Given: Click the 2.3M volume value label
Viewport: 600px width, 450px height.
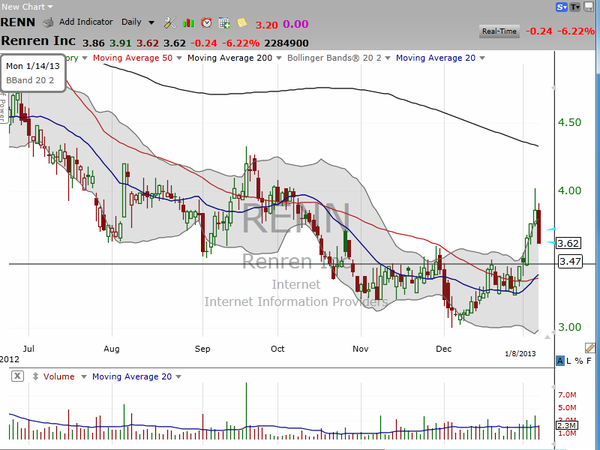Looking at the screenshot, I should (x=567, y=425).
